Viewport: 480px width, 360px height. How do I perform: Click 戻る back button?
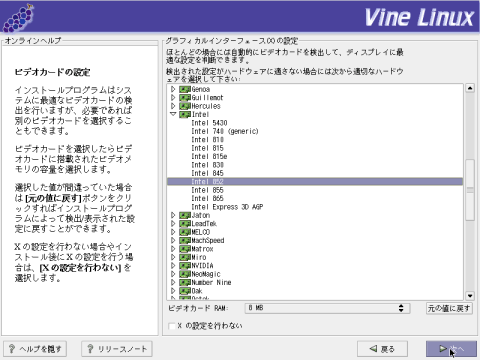382,349
